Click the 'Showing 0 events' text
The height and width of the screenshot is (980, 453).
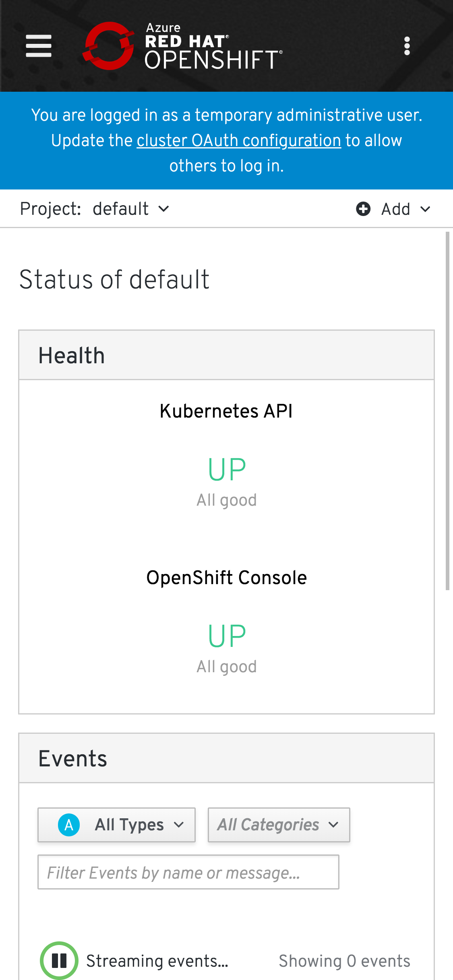[x=344, y=961]
